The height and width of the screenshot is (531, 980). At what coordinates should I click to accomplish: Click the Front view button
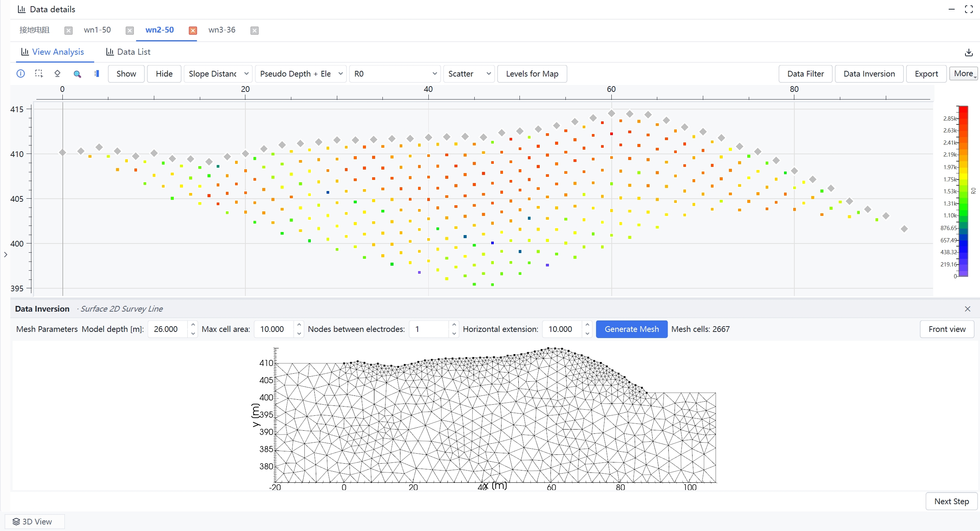pyautogui.click(x=947, y=329)
